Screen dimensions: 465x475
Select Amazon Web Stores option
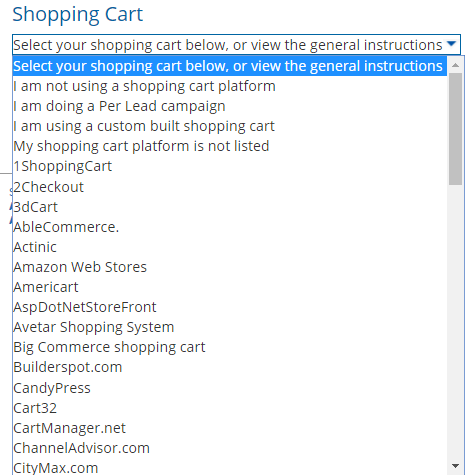[230, 267]
